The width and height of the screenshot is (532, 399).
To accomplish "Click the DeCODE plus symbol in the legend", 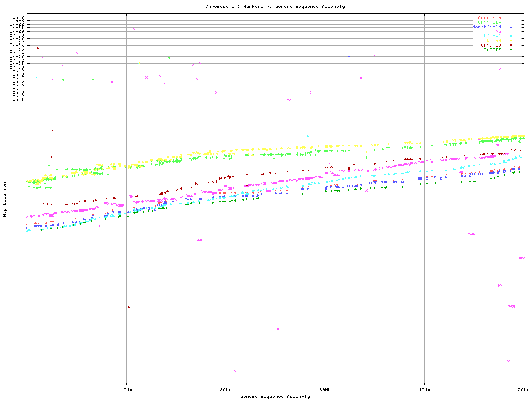I will point(511,50).
